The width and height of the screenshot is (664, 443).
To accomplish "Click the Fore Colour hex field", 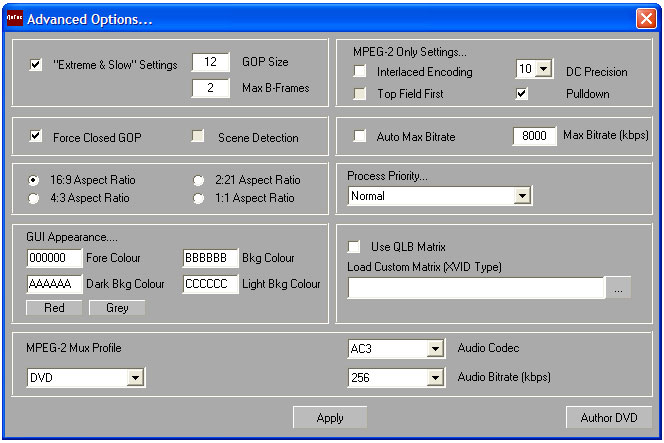I will (x=55, y=258).
